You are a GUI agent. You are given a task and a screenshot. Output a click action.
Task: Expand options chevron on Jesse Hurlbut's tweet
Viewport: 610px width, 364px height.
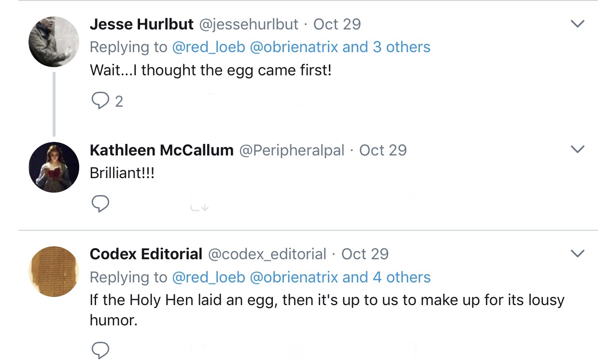coord(578,24)
